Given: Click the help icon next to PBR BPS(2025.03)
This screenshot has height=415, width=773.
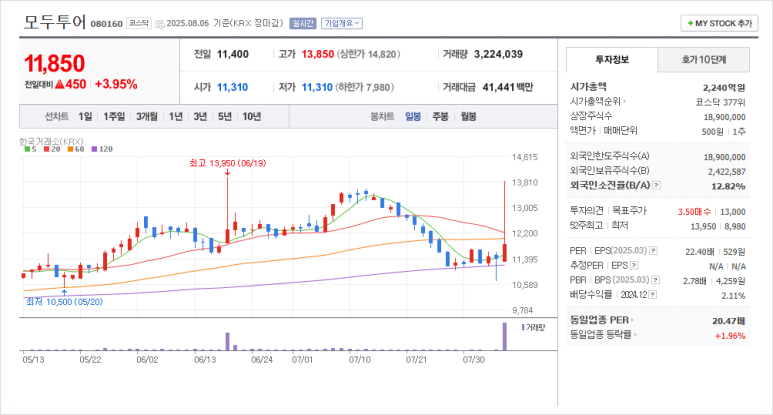Looking at the screenshot, I should tap(656, 280).
